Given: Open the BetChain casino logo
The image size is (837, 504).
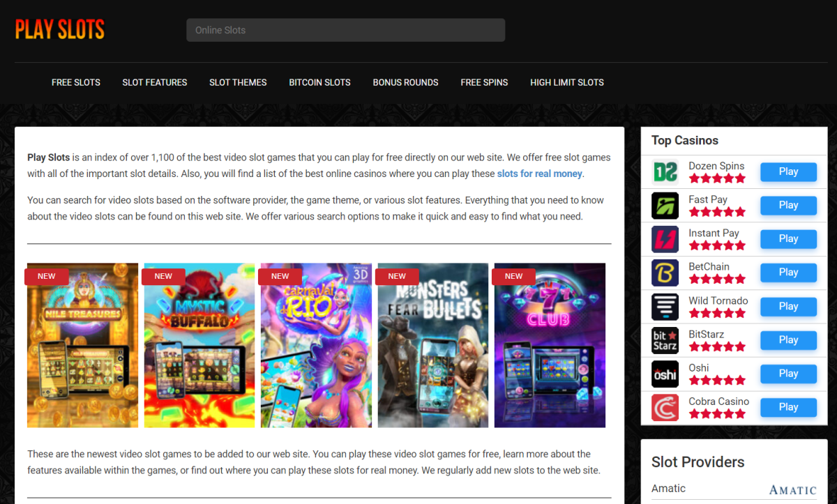Looking at the screenshot, I should click(x=665, y=273).
